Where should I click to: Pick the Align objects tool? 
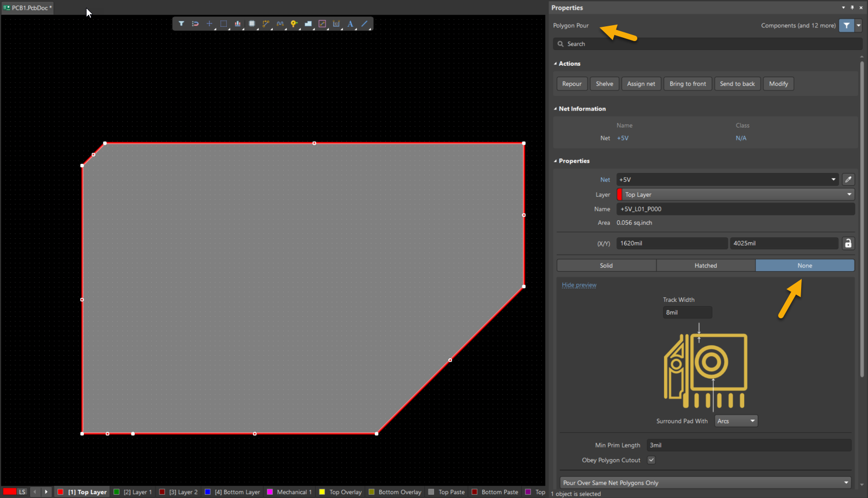(237, 24)
